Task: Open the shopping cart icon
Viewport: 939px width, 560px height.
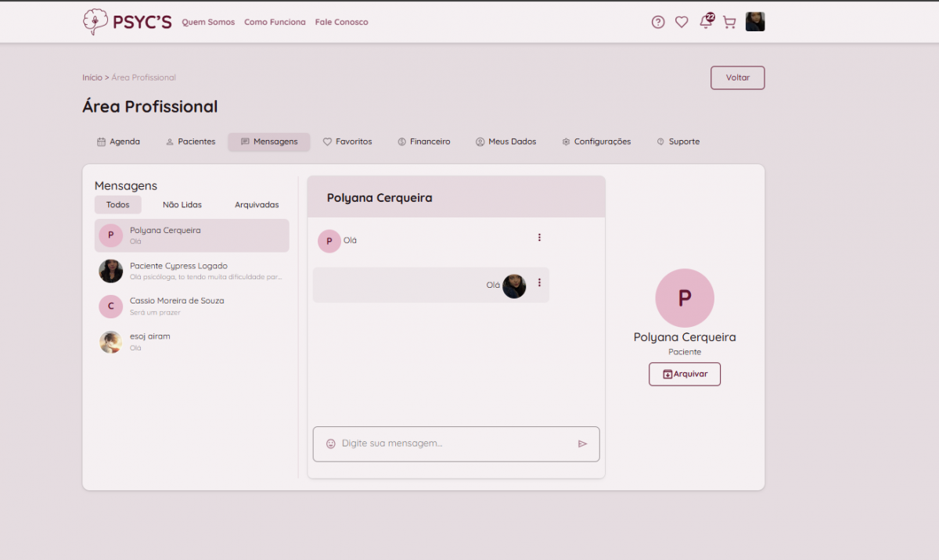Action: pyautogui.click(x=729, y=22)
